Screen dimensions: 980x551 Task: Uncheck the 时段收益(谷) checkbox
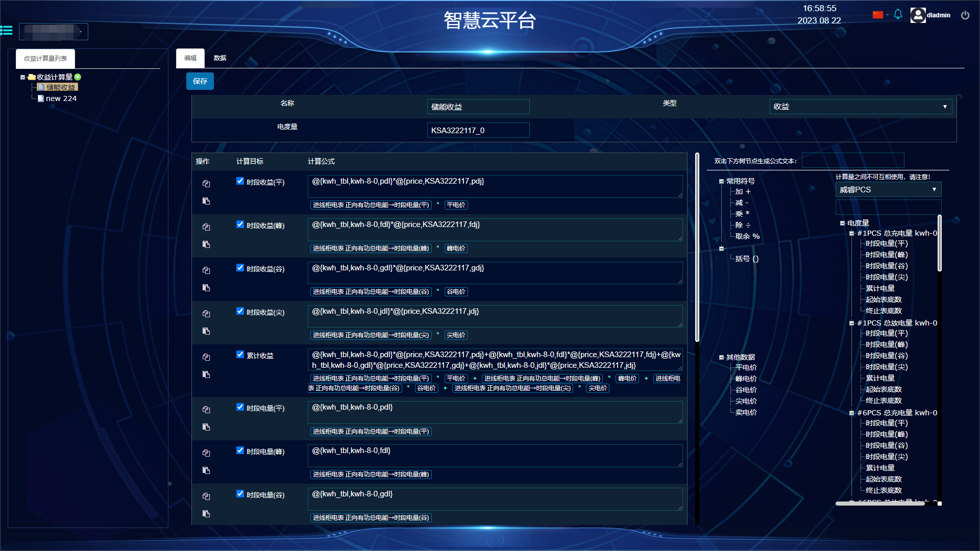pos(240,268)
